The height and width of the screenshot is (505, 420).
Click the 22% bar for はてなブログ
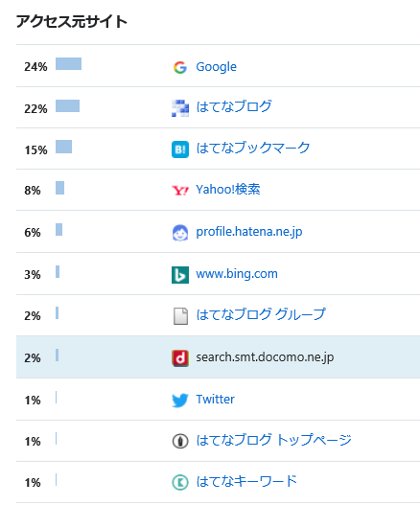click(x=67, y=106)
